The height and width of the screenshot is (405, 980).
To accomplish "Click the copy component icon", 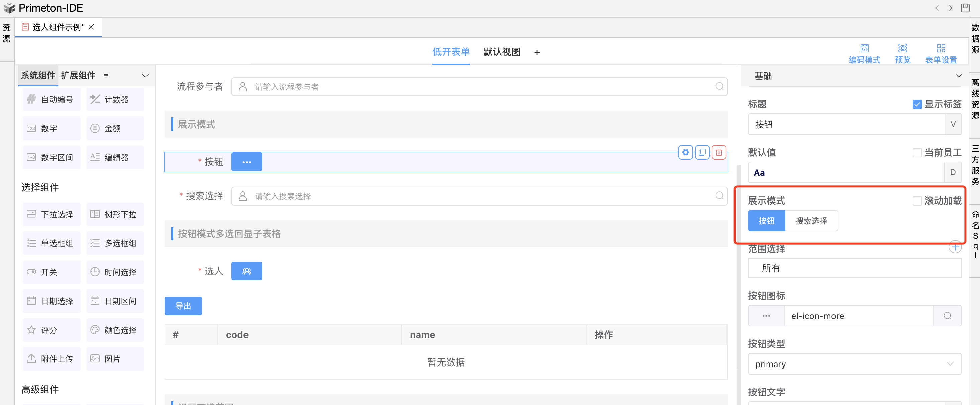I will [x=702, y=153].
